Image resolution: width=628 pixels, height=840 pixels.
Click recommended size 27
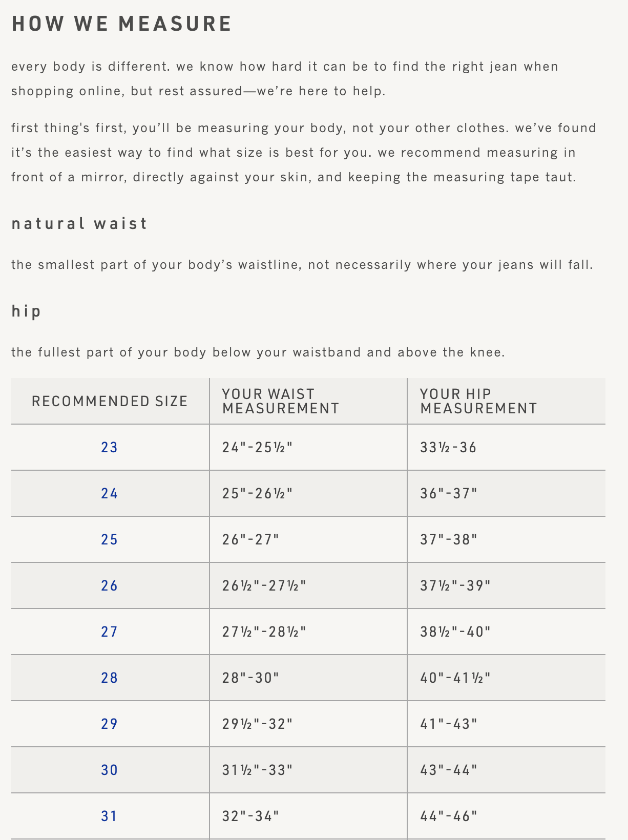(x=110, y=632)
